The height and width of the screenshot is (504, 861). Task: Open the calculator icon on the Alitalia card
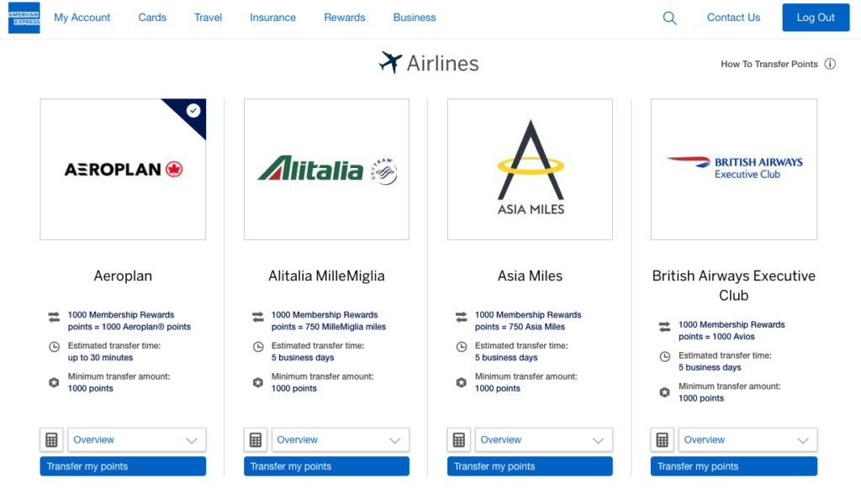(255, 439)
